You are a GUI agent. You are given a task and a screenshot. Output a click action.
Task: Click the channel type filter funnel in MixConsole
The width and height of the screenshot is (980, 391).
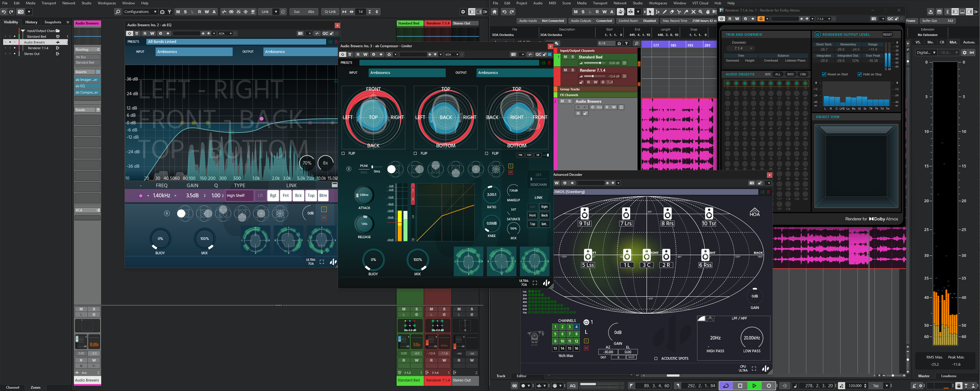tap(169, 12)
